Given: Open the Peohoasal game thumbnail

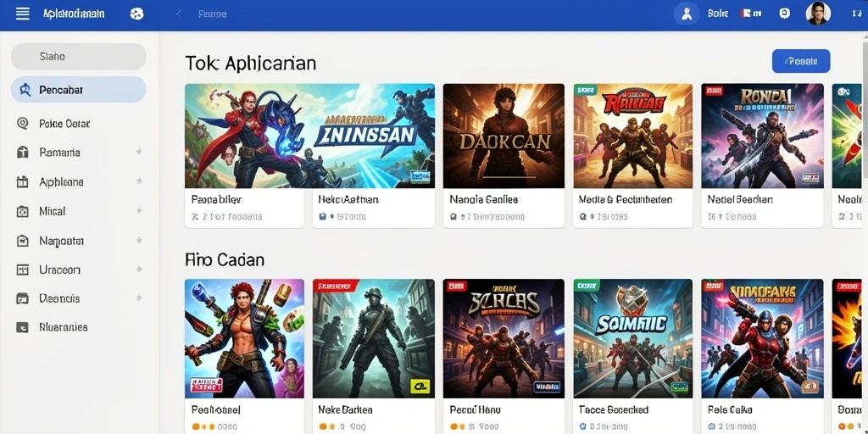Looking at the screenshot, I should pos(244,338).
